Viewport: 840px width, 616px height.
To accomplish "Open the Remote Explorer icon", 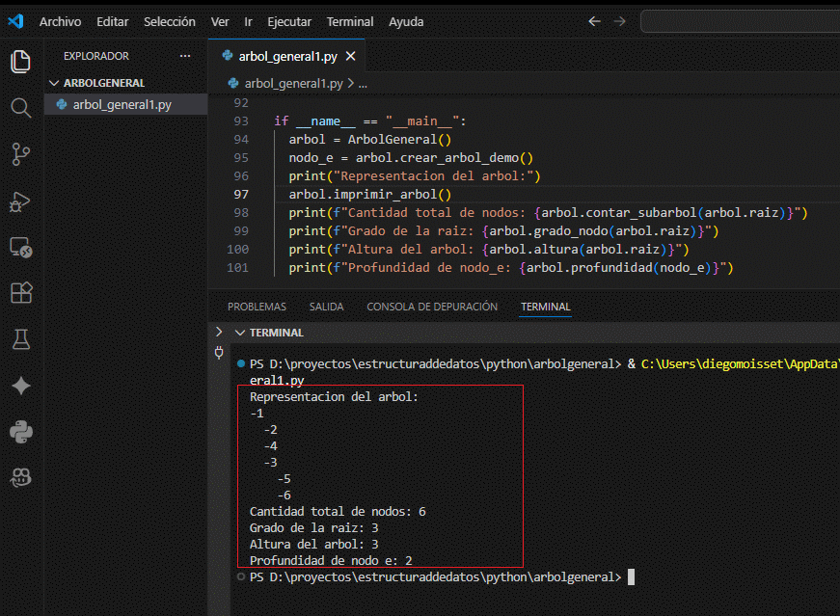I will pos(20,247).
